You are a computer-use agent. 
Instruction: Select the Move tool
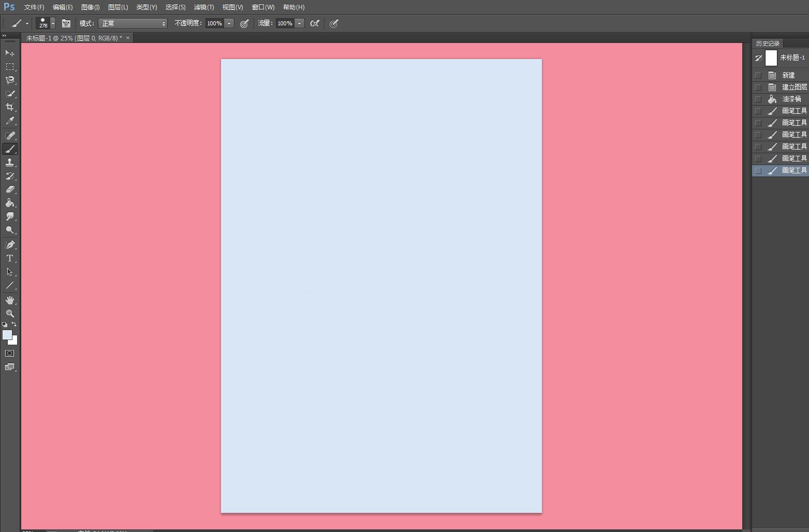pyautogui.click(x=10, y=53)
